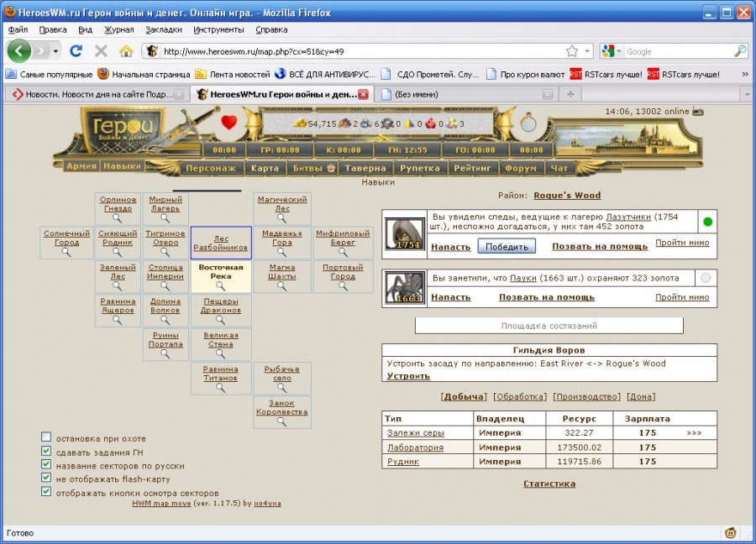Click the magnifier under Солнечный Город sector
The image size is (756, 544).
66,251
